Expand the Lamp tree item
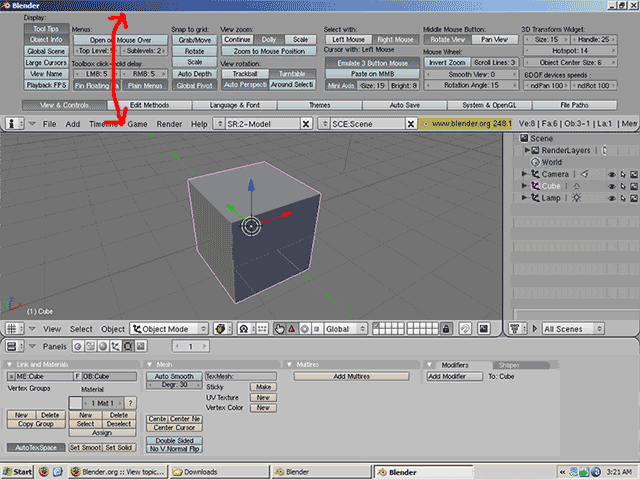 tap(524, 198)
